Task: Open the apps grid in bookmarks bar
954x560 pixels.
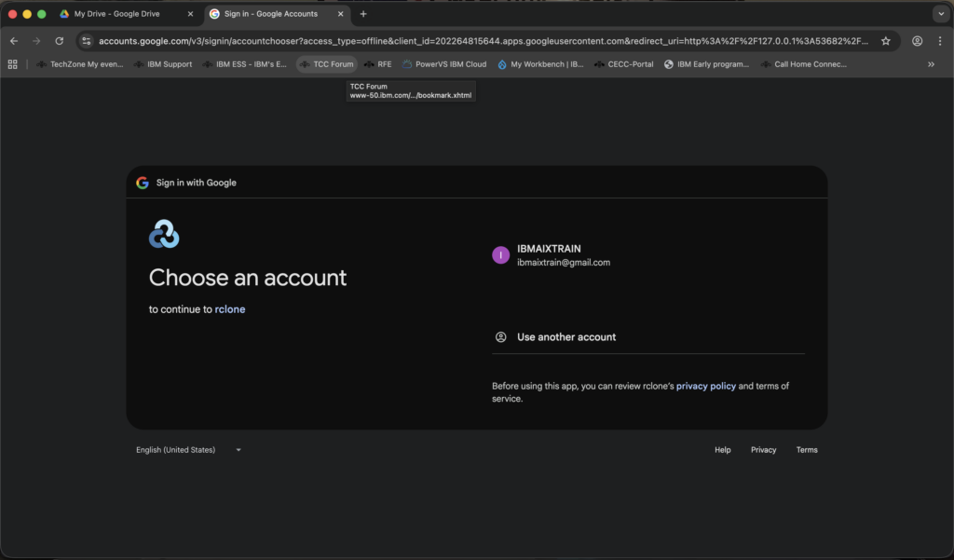Action: [13, 64]
